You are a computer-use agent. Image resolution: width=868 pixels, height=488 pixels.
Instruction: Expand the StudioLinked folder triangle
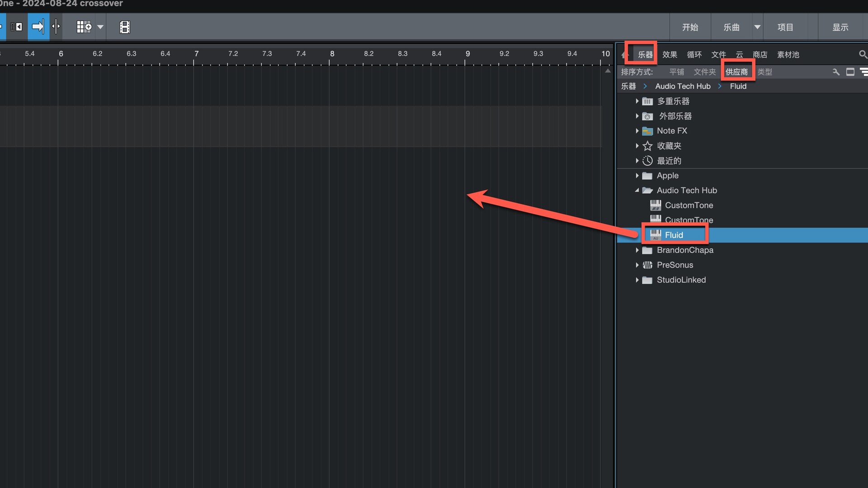point(637,280)
